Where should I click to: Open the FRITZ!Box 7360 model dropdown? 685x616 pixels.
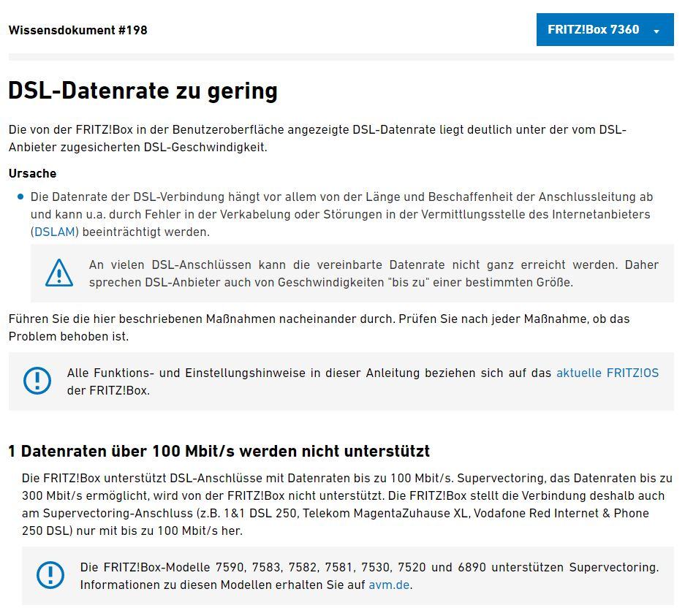point(605,30)
